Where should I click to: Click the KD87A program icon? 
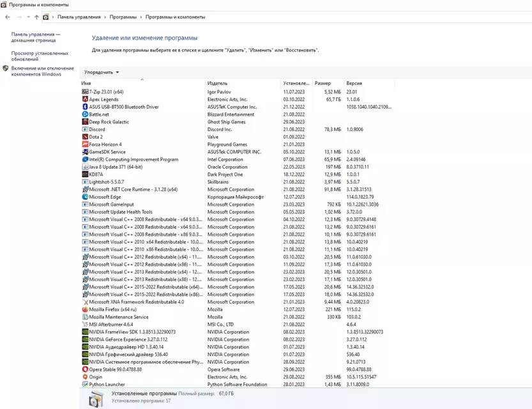point(85,174)
